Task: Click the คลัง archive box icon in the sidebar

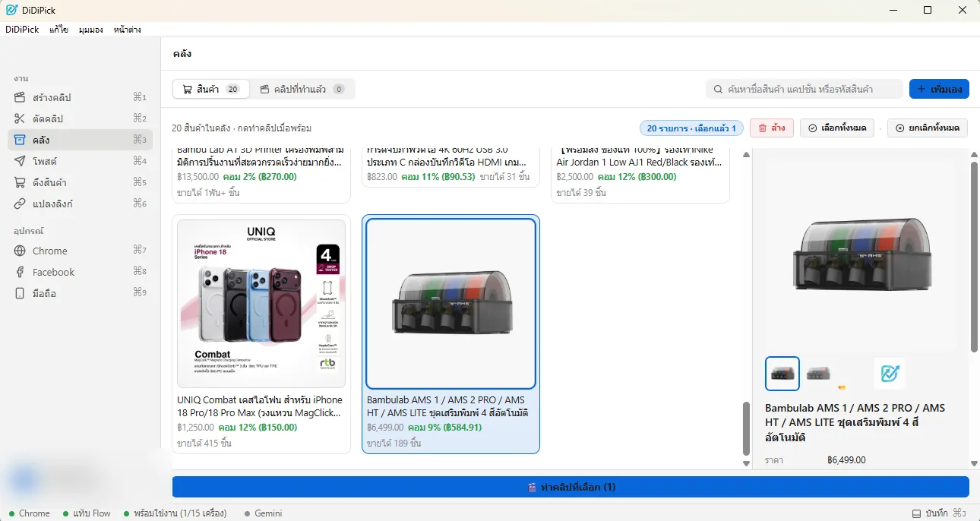Action: [x=20, y=140]
